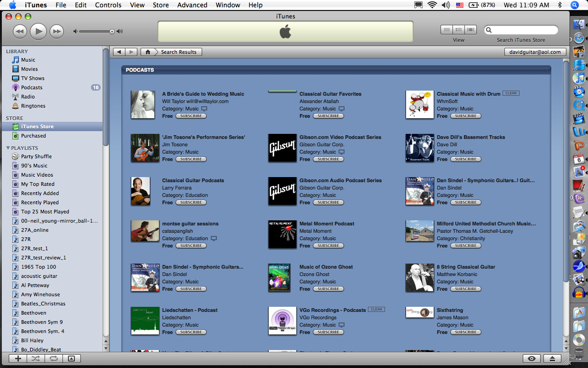Show or hide artwork viewer button
Viewport: 588px width, 368px height.
coord(71,359)
